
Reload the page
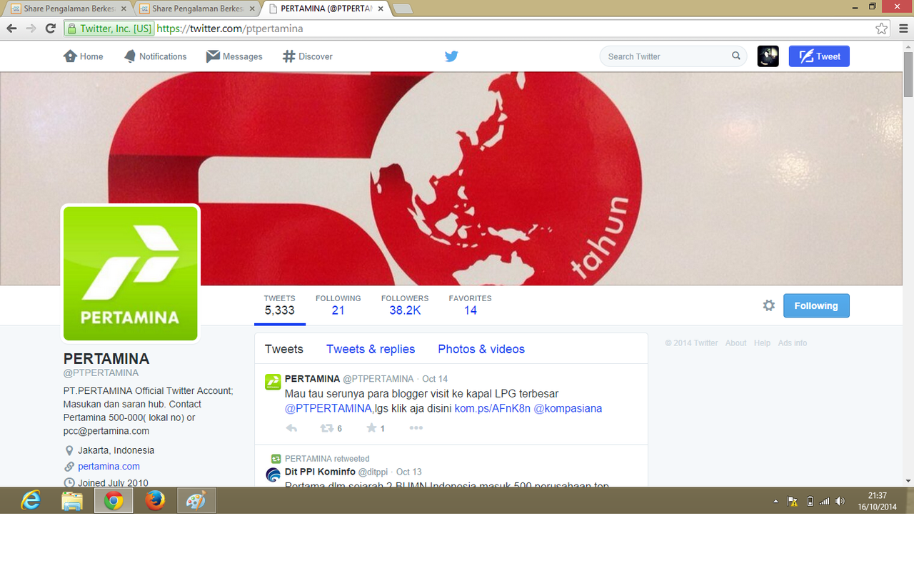50,29
